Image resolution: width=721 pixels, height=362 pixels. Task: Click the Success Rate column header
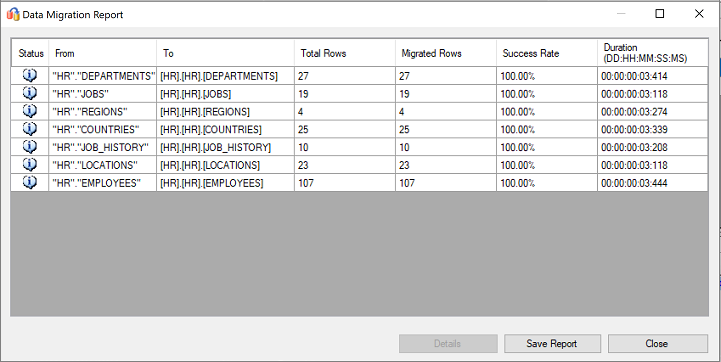[547, 53]
